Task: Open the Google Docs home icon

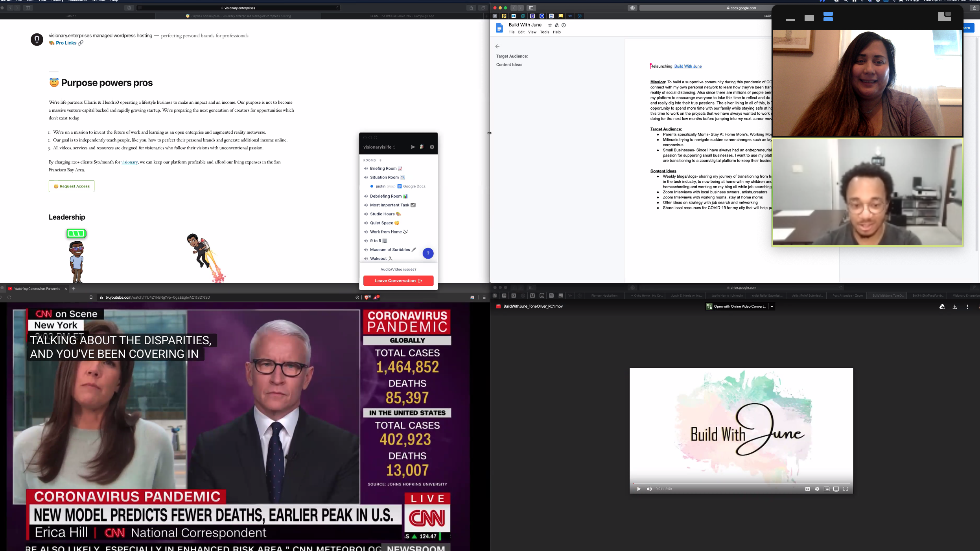Action: 499,28
